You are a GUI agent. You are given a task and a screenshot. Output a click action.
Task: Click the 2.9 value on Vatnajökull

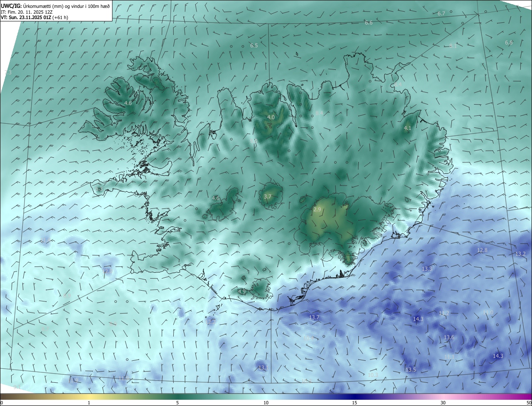[317, 210]
